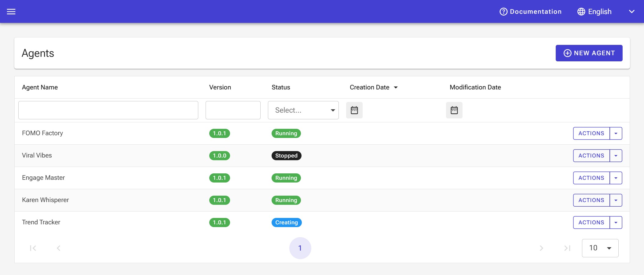644x275 pixels.
Task: Open the English language menu
Action: [599, 11]
